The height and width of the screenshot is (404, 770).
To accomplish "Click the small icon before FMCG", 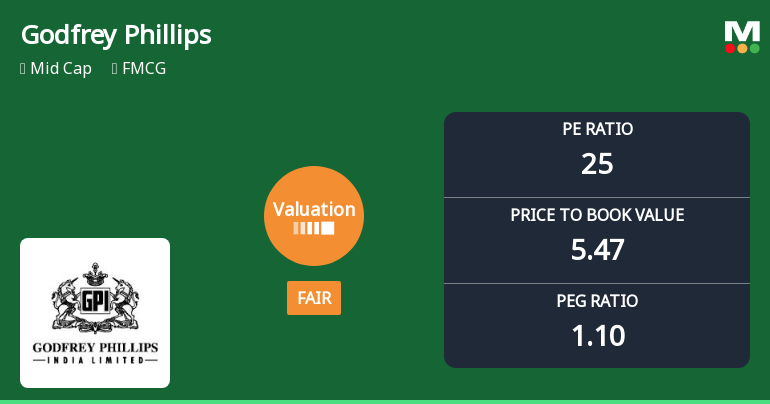I will (115, 69).
